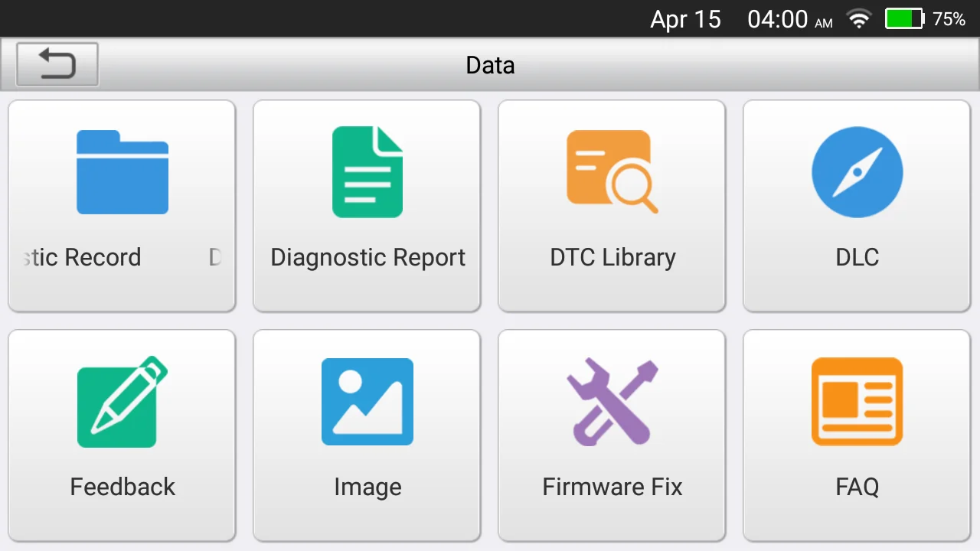Click the Data title header
This screenshot has height=551, width=980.
click(x=490, y=65)
